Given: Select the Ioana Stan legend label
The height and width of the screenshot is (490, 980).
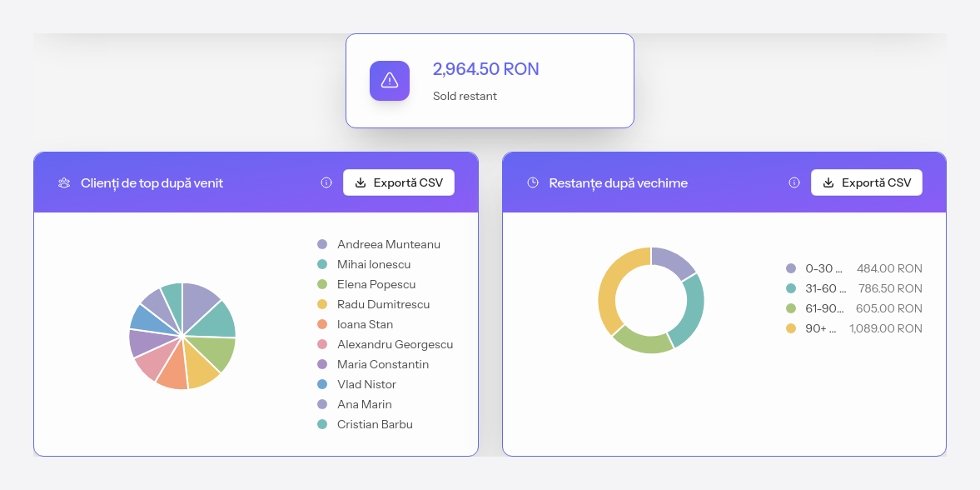Looking at the screenshot, I should coord(365,324).
